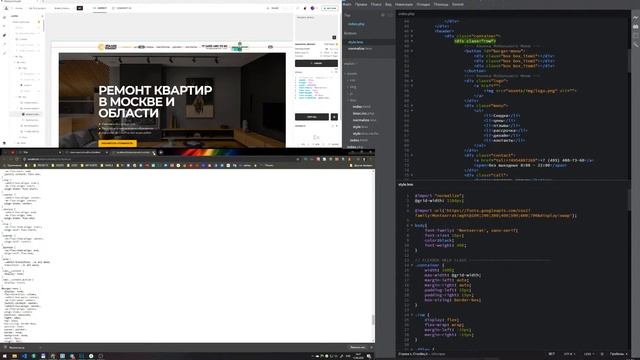Click the Chrome address bar
640x360 pixels.
tap(159, 159)
